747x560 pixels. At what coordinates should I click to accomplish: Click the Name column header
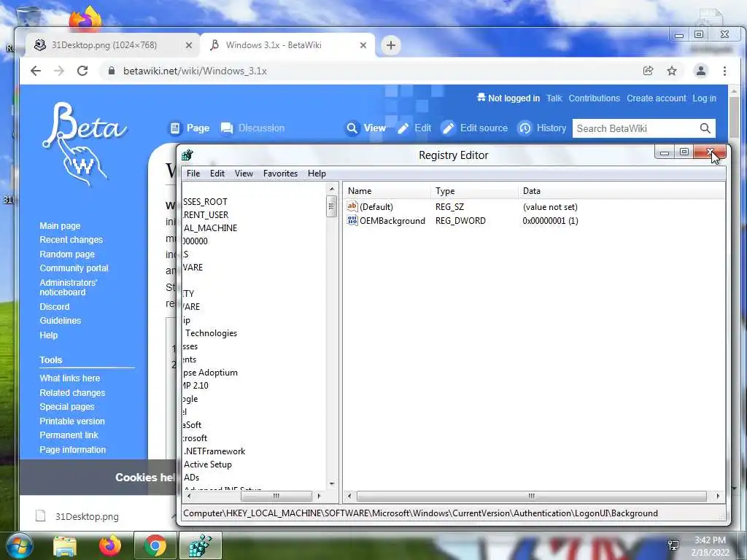click(387, 191)
